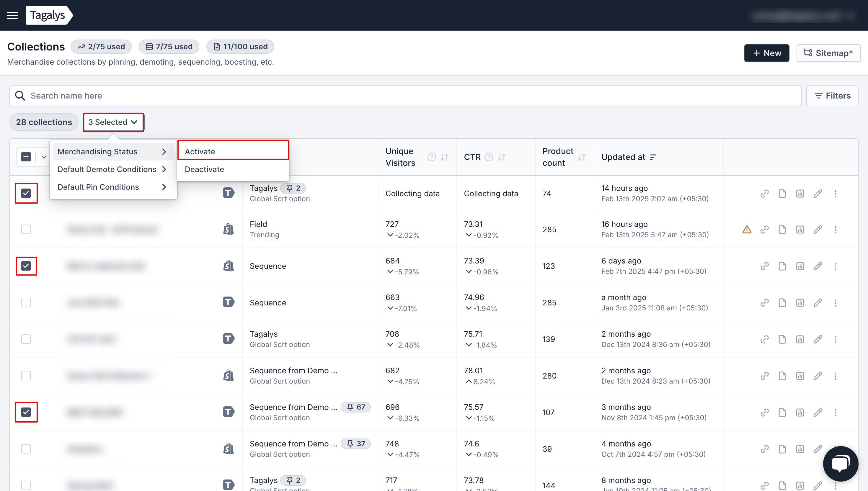868x491 pixels.
Task: Open select-all dropdown chevron in header
Action: pyautogui.click(x=44, y=157)
